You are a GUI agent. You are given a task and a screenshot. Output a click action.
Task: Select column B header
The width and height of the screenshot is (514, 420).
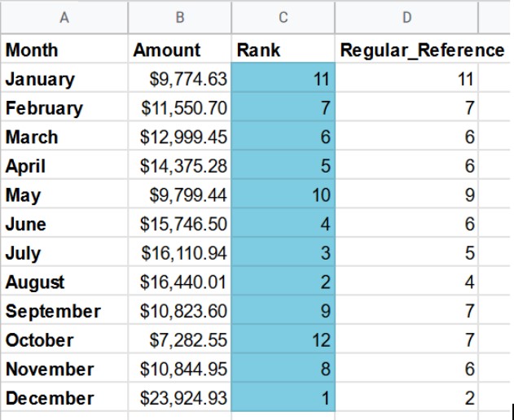click(x=179, y=17)
